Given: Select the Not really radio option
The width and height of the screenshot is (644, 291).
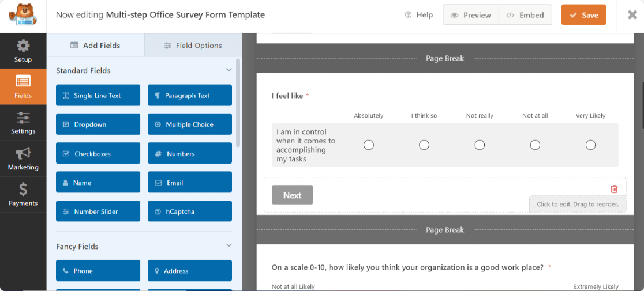Looking at the screenshot, I should pos(480,145).
